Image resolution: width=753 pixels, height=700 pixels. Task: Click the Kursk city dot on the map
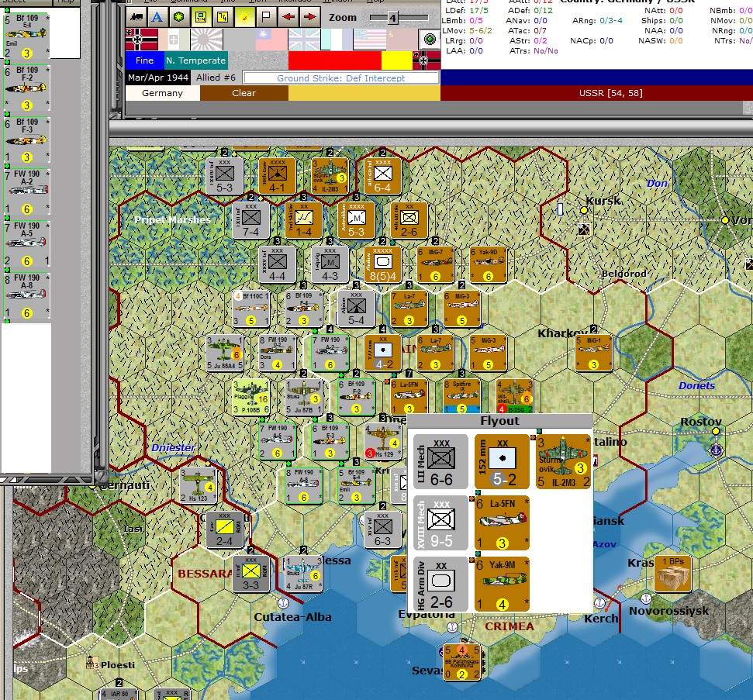pos(584,210)
